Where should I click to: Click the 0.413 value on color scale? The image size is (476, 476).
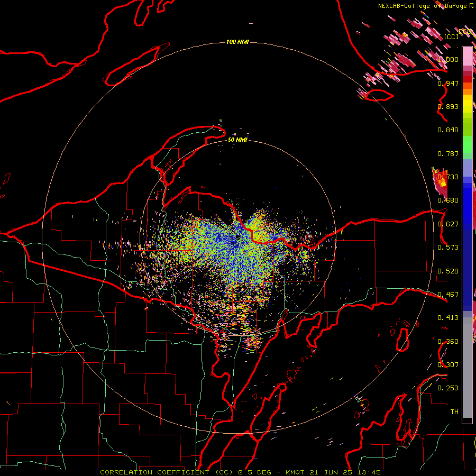pos(448,317)
